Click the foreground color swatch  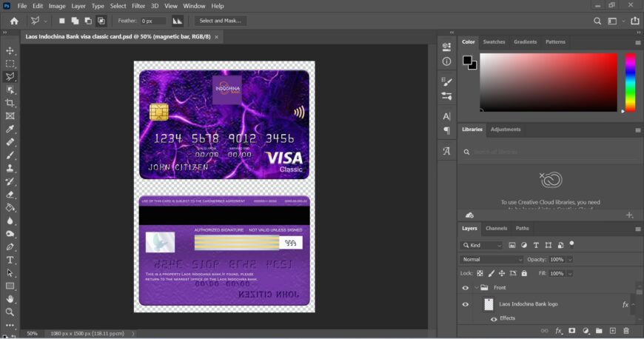(467, 61)
